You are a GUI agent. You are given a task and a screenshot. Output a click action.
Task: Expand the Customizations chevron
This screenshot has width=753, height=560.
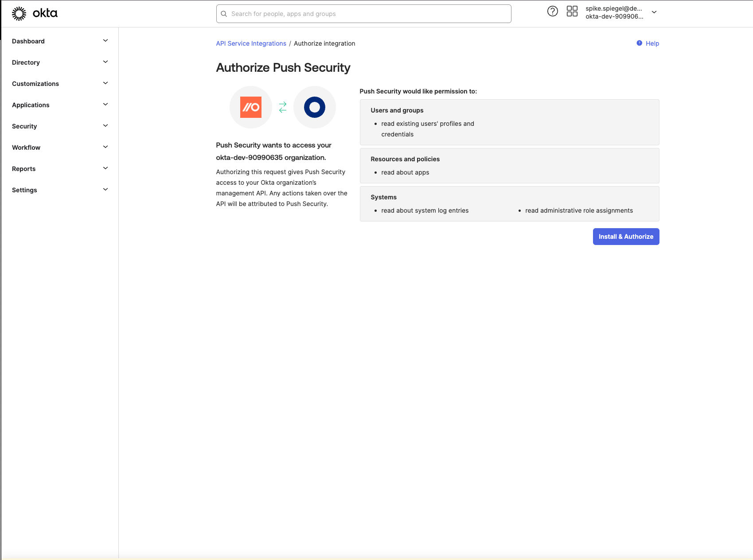pyautogui.click(x=105, y=83)
